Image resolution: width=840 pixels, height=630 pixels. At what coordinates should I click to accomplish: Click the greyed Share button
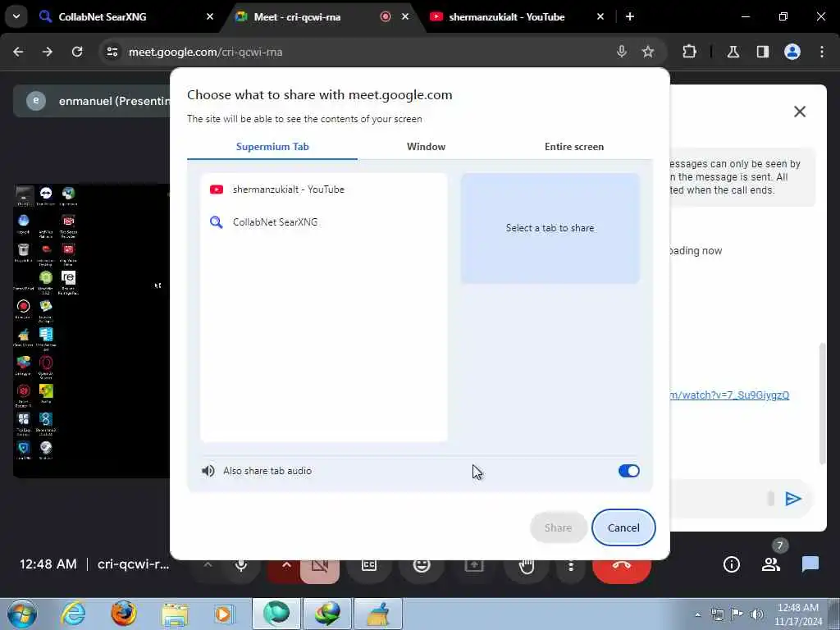coord(558,527)
